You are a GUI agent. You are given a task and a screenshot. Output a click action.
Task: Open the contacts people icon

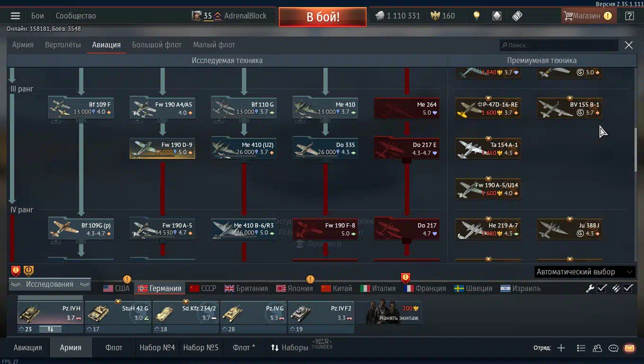pos(597,348)
